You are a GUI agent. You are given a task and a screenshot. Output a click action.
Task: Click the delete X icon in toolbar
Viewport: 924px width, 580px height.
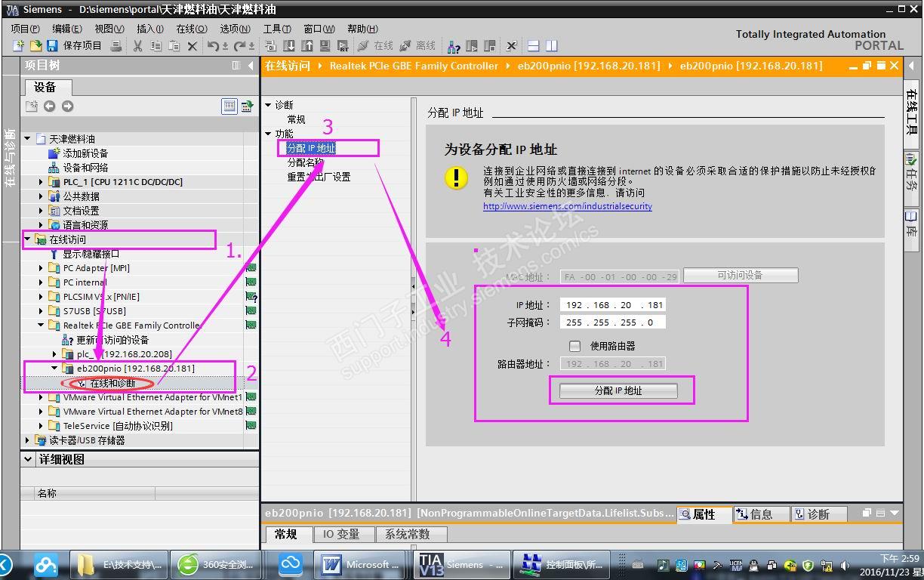click(x=192, y=46)
